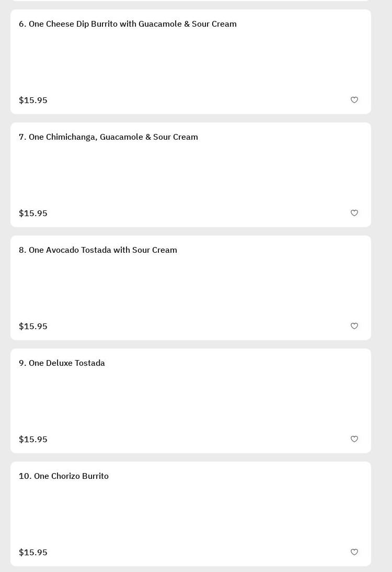Open the One Avocado Tostada title

point(98,250)
